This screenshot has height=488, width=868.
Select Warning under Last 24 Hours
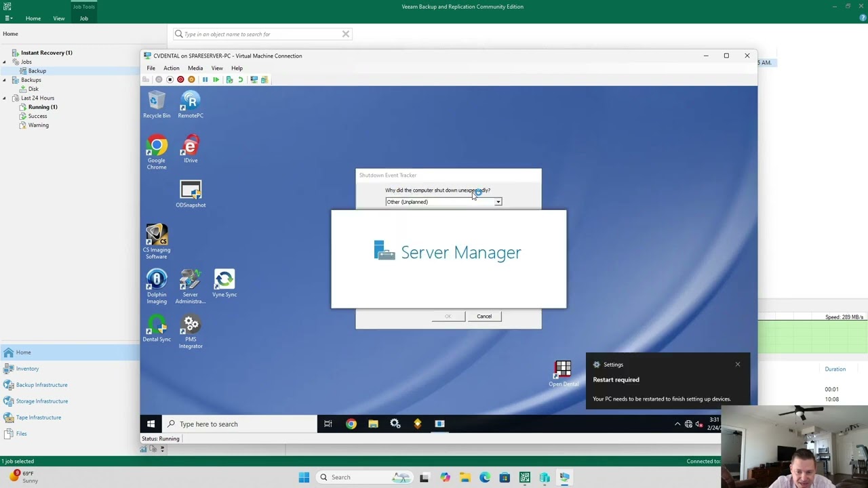(38, 125)
